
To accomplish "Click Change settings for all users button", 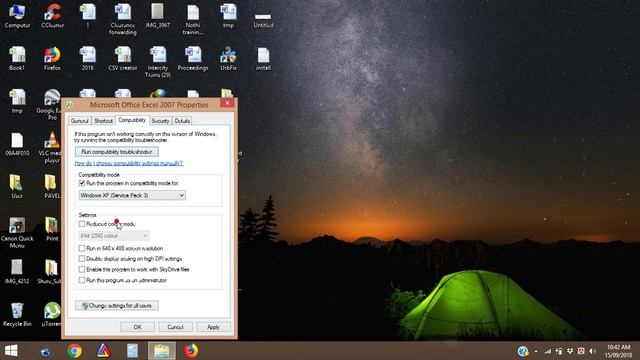I will (117, 305).
